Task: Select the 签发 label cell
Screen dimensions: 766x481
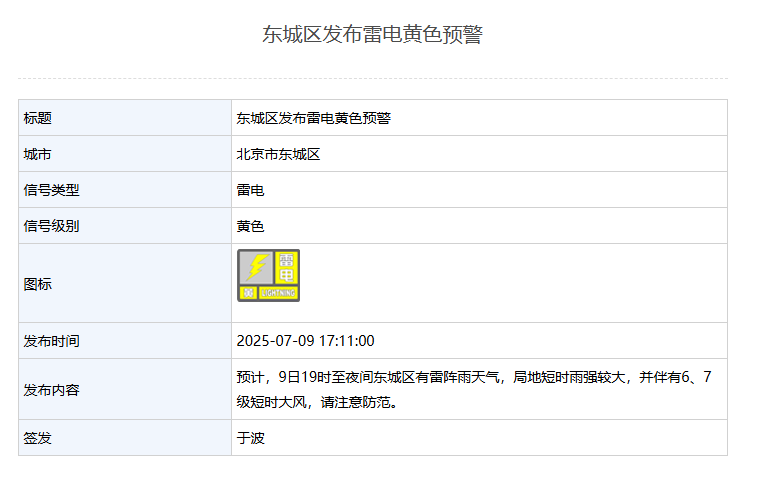Action: pyautogui.click(x=125, y=438)
